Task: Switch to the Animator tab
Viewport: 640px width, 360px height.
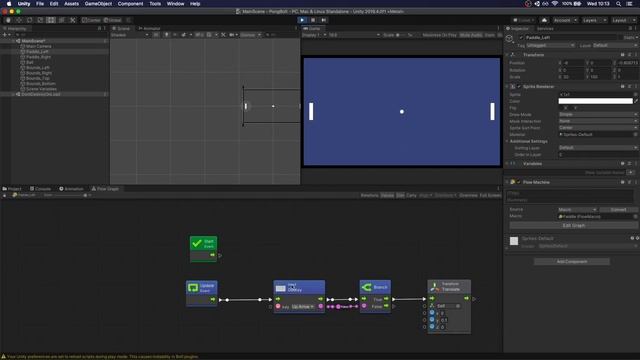Action: (149, 28)
